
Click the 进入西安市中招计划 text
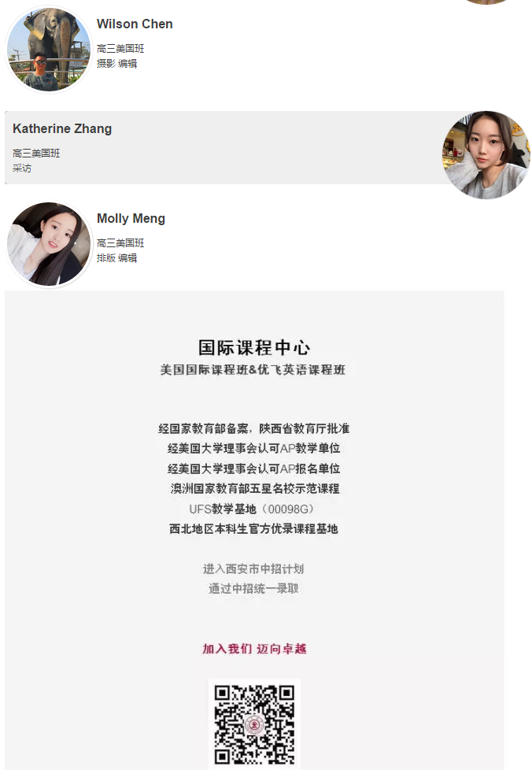pyautogui.click(x=253, y=568)
